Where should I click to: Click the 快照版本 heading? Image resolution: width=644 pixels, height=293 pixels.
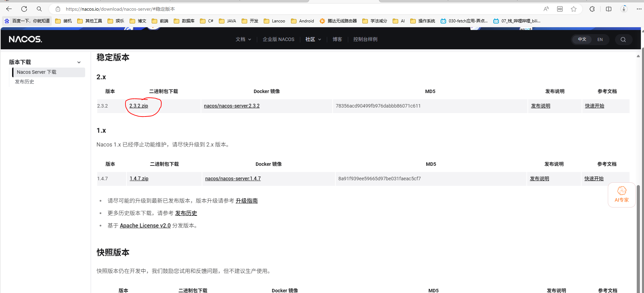(113, 252)
